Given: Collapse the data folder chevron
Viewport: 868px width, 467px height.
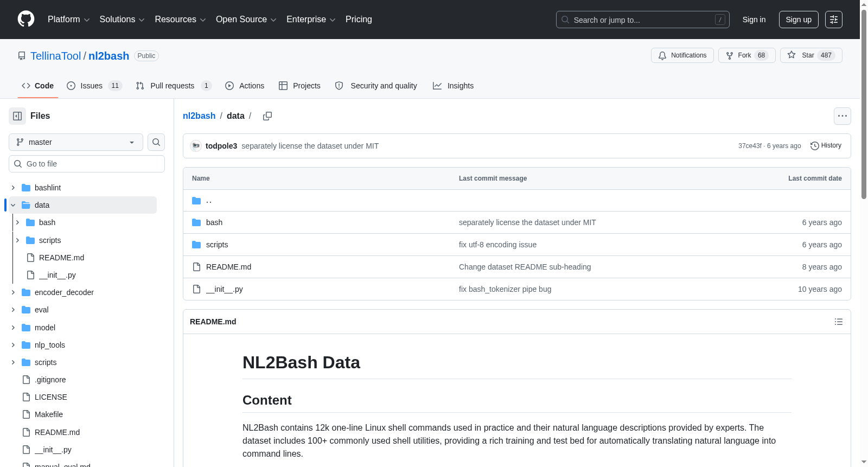Looking at the screenshot, I should pyautogui.click(x=13, y=205).
